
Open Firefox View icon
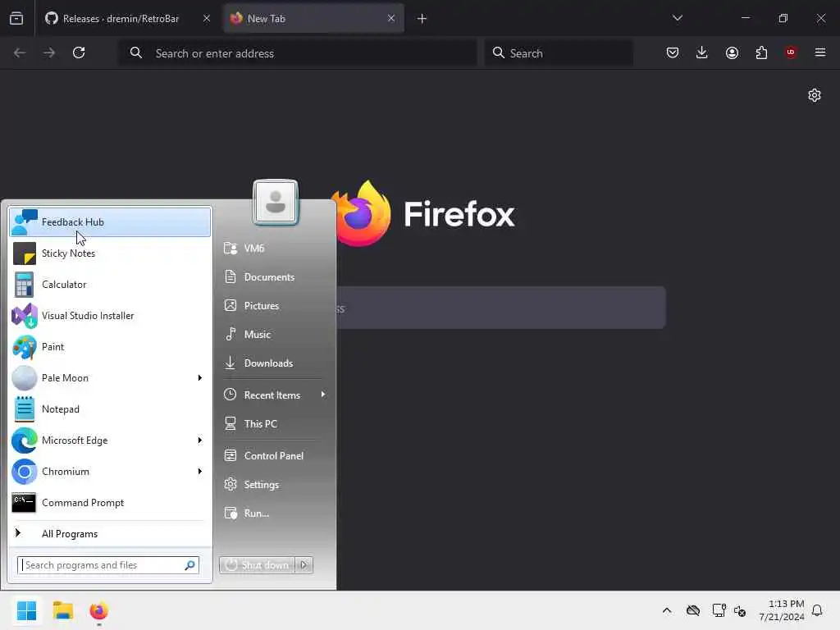coord(16,19)
